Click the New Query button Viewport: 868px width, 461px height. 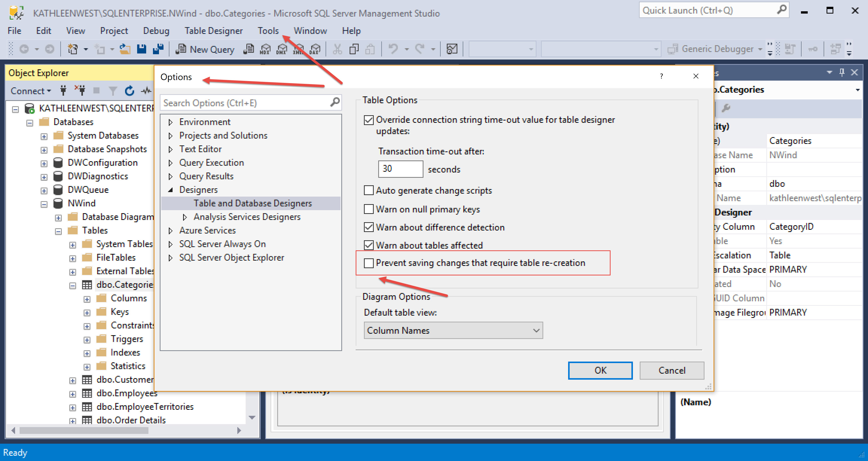[x=205, y=49]
